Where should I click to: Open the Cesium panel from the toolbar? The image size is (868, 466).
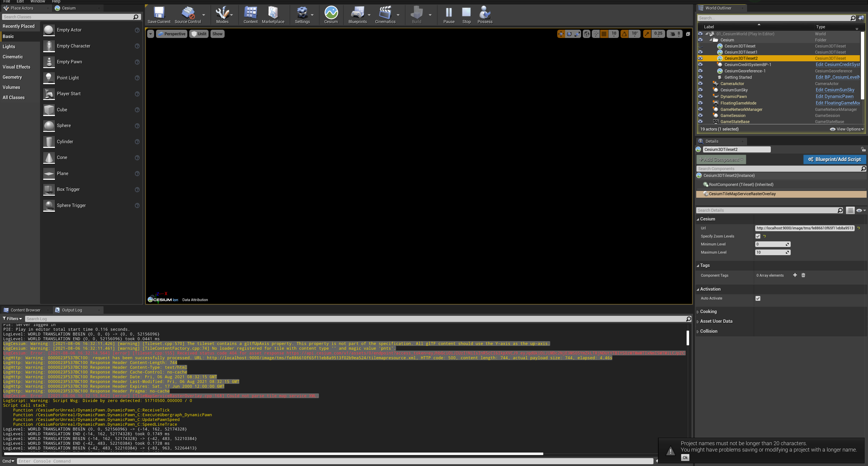click(x=330, y=14)
